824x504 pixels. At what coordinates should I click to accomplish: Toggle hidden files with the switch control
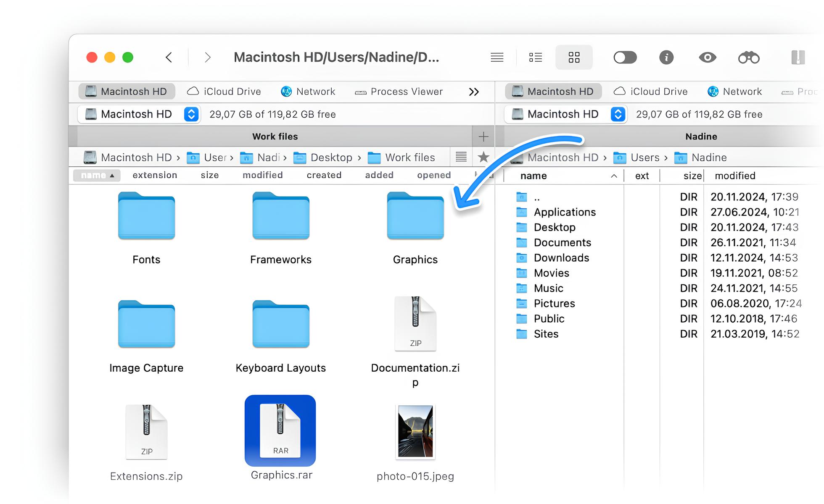click(x=625, y=58)
